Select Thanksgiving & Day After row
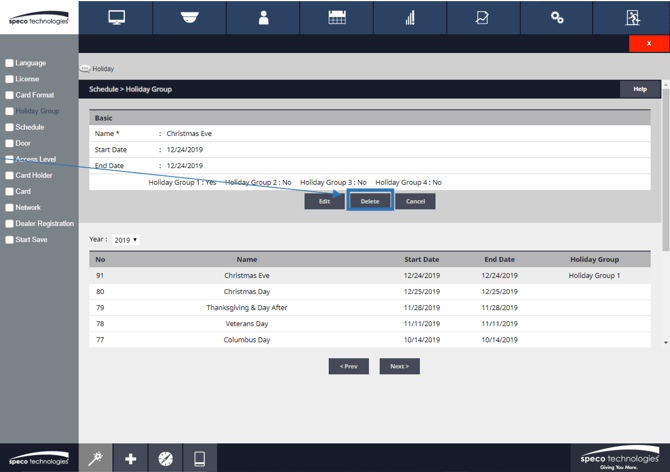The height and width of the screenshot is (472, 670). (x=370, y=308)
